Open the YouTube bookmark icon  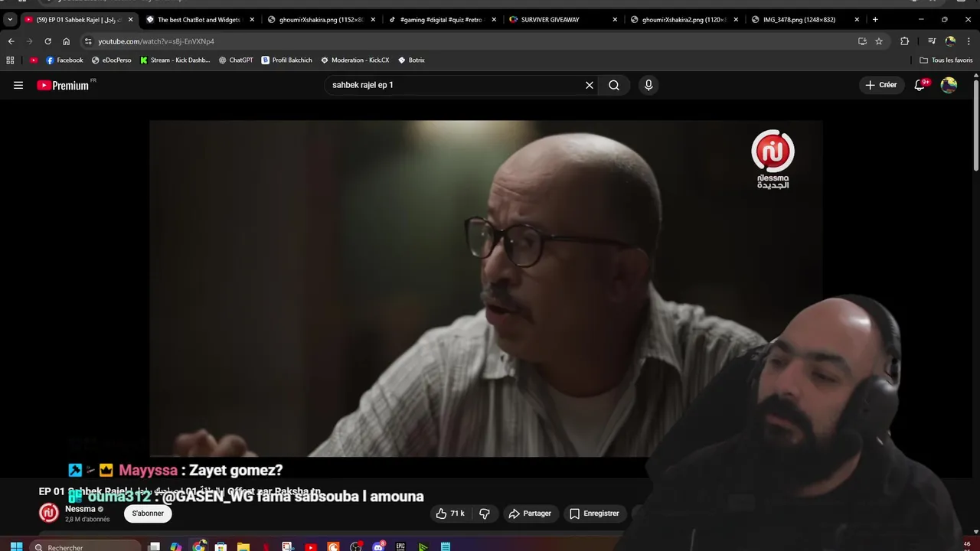point(34,60)
